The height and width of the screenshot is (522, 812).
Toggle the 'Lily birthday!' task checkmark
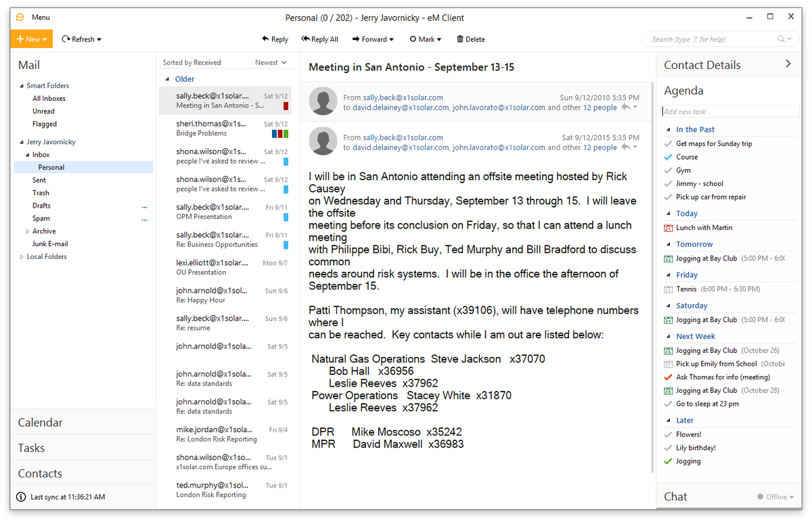coord(669,448)
